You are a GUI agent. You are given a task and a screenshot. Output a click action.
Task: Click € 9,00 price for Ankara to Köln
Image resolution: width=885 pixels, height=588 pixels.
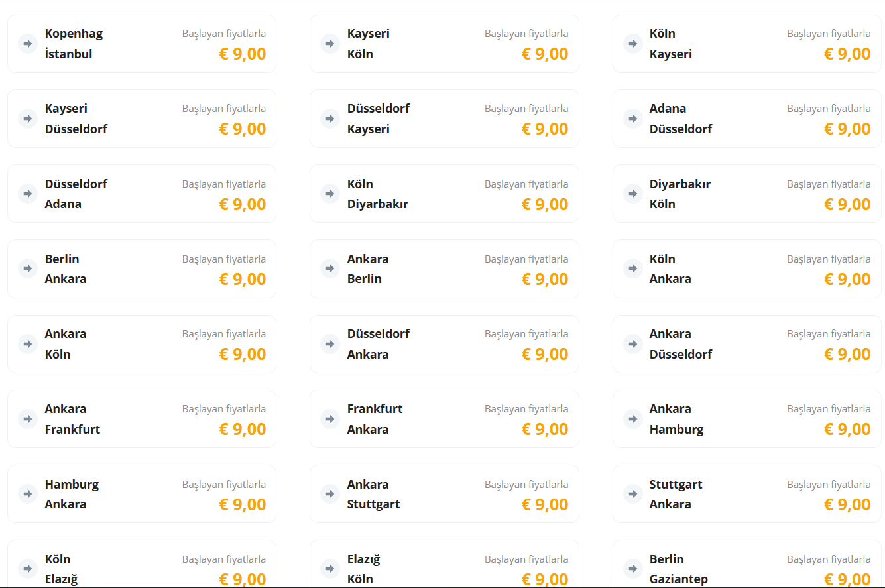[x=242, y=354]
